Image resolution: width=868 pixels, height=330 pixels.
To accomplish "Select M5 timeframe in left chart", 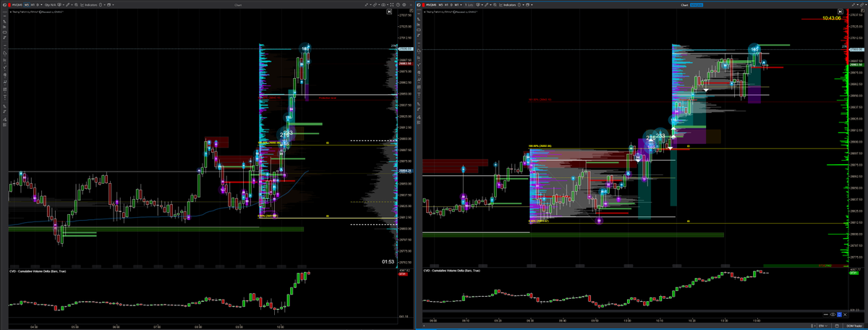I will tap(27, 4).
